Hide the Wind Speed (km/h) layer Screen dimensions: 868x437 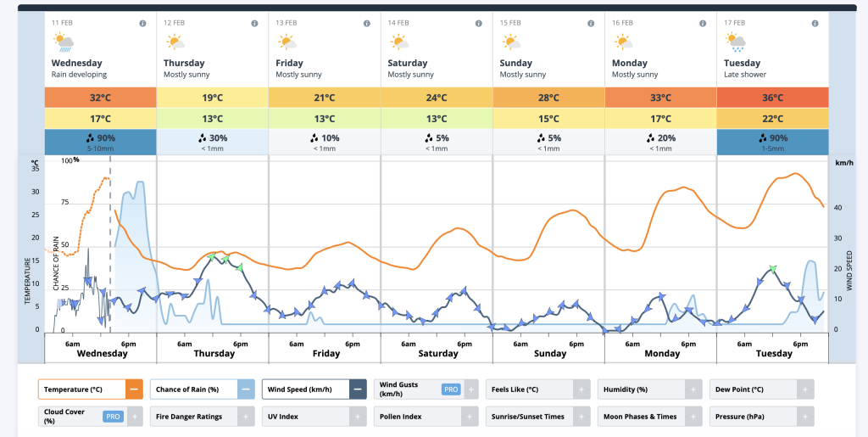[357, 389]
